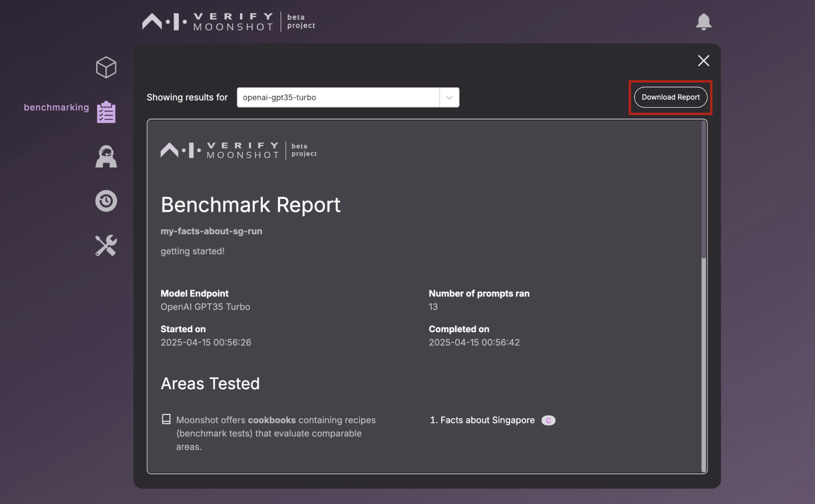Click the started on timestamp 00:56:26
Image resolution: width=815 pixels, height=504 pixels.
[206, 342]
